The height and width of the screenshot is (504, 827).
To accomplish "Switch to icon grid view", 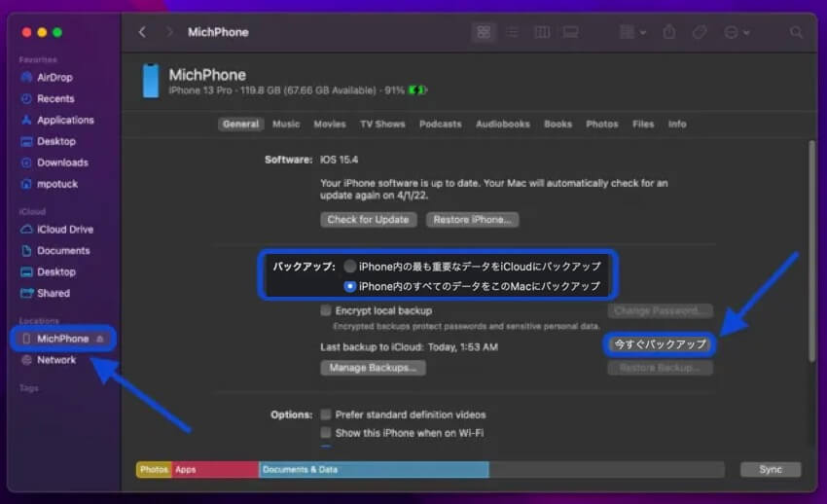I will pyautogui.click(x=484, y=32).
